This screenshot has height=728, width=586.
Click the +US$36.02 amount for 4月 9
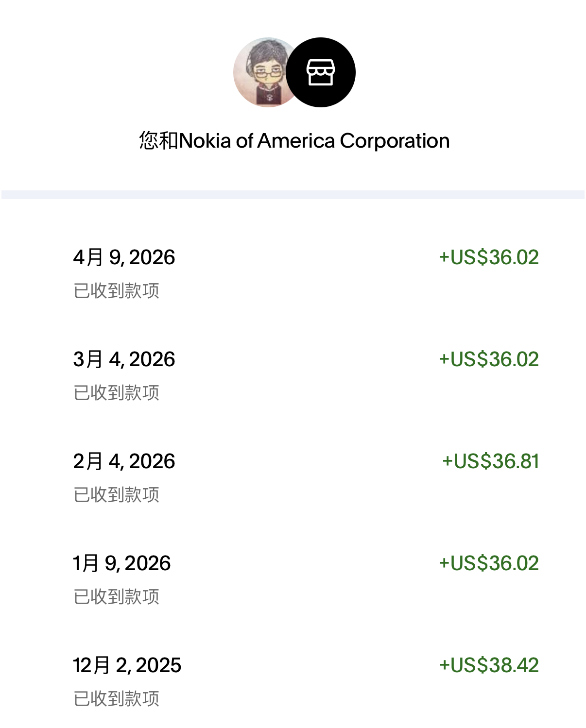coord(489,257)
